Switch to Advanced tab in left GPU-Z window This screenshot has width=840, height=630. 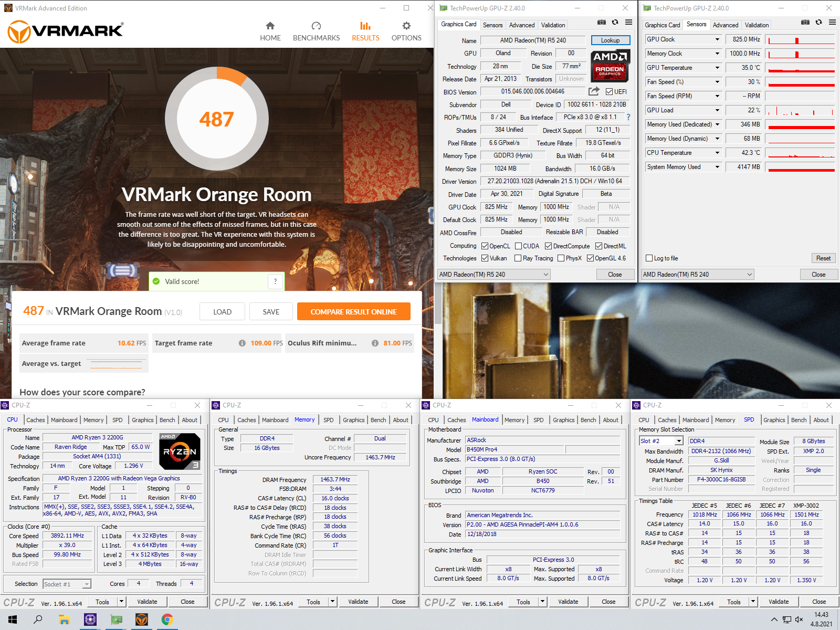[x=522, y=25]
